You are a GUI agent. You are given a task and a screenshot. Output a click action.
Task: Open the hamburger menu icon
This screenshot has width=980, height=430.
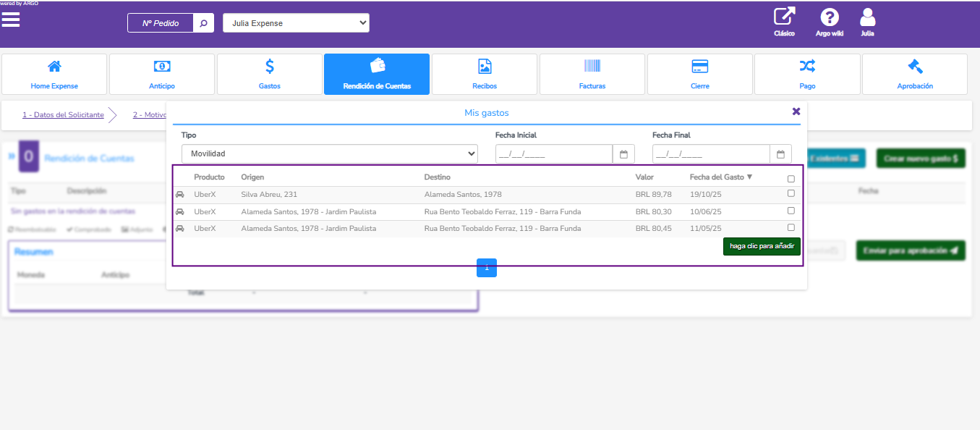(x=11, y=20)
